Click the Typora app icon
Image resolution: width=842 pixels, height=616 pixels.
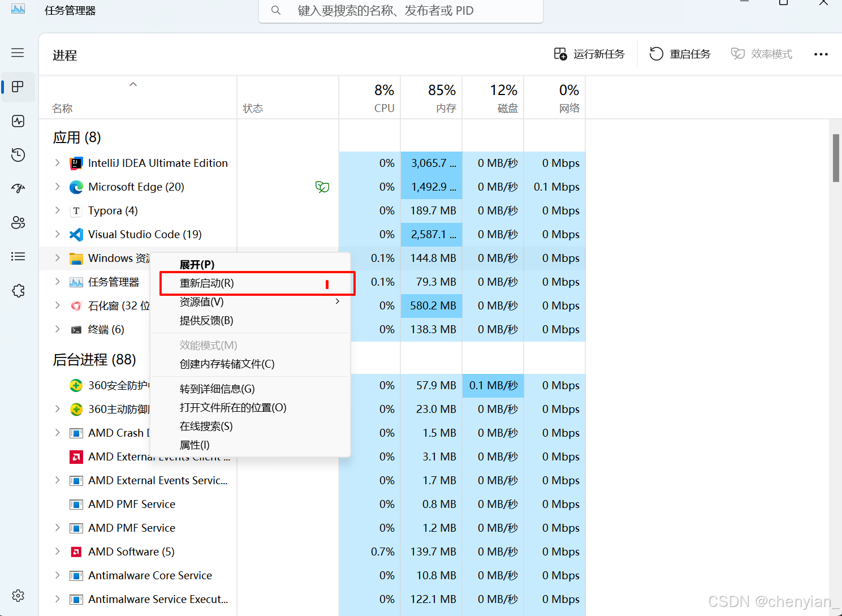point(76,211)
